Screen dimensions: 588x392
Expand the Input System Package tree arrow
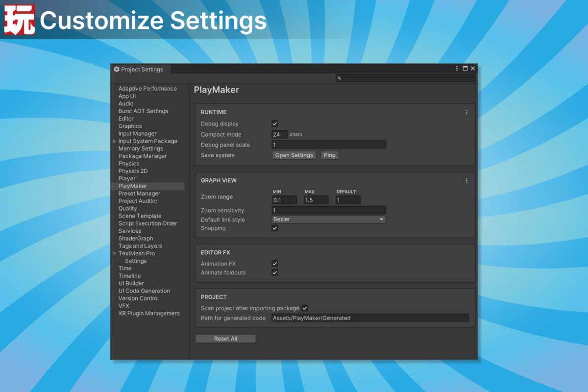(x=115, y=141)
